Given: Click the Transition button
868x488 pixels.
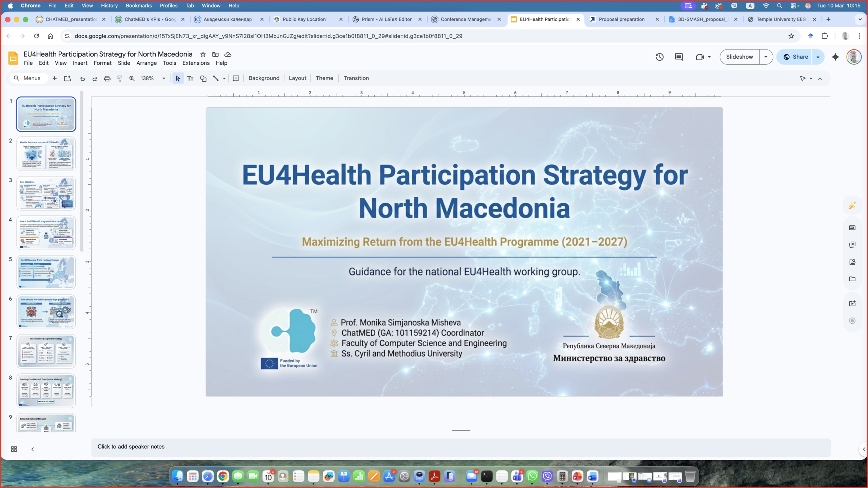Looking at the screenshot, I should (356, 78).
